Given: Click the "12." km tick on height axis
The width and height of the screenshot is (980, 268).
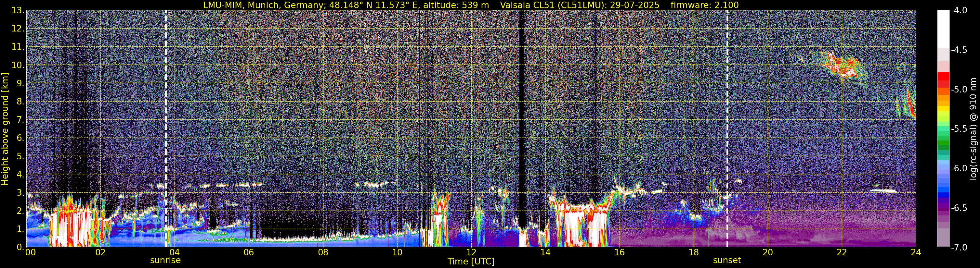Looking at the screenshot, I should click(x=18, y=28).
